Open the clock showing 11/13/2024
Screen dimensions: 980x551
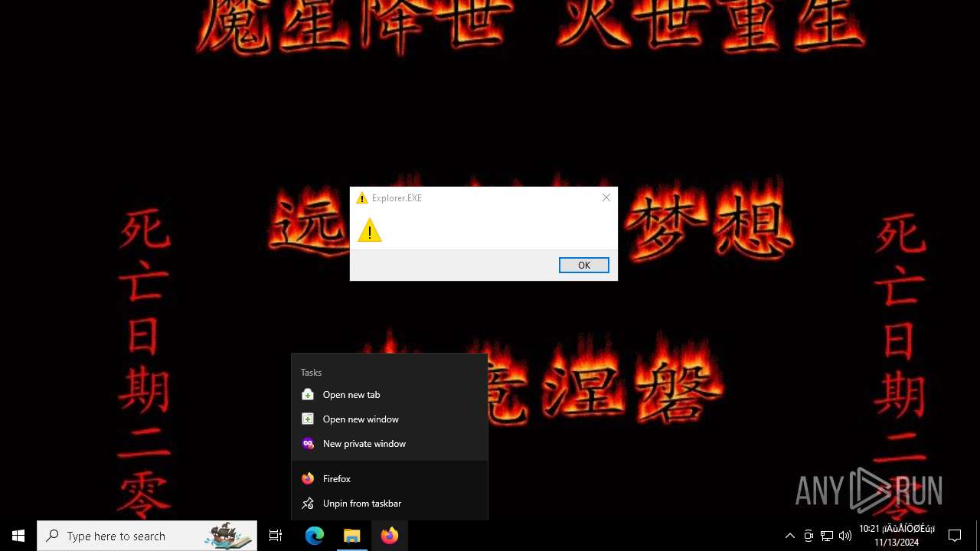coord(897,536)
